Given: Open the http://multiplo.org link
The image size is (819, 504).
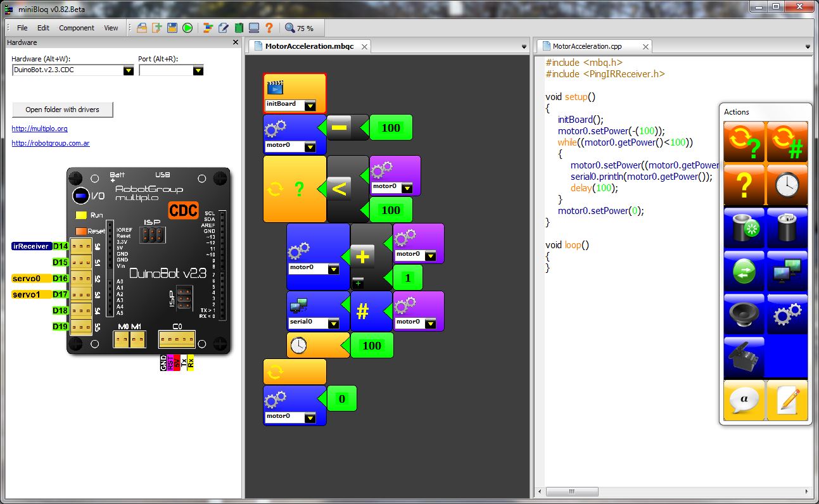Looking at the screenshot, I should [39, 129].
